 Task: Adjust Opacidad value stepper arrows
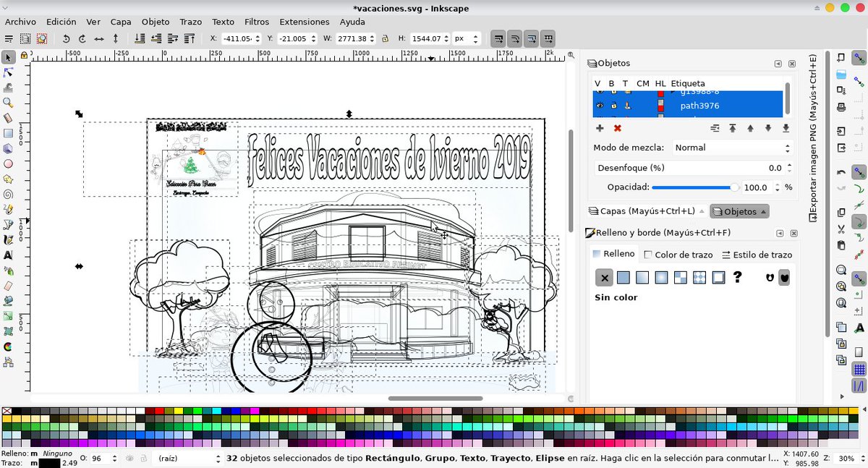(778, 187)
